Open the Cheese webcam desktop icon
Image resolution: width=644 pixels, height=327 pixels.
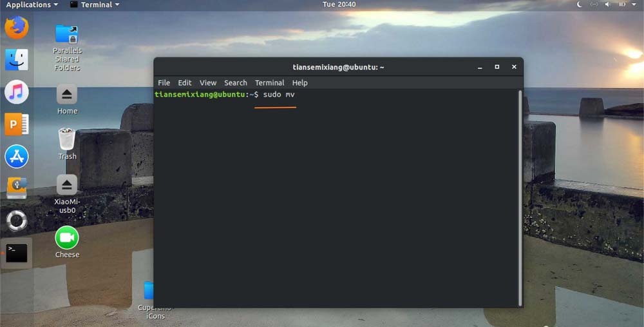(x=67, y=238)
